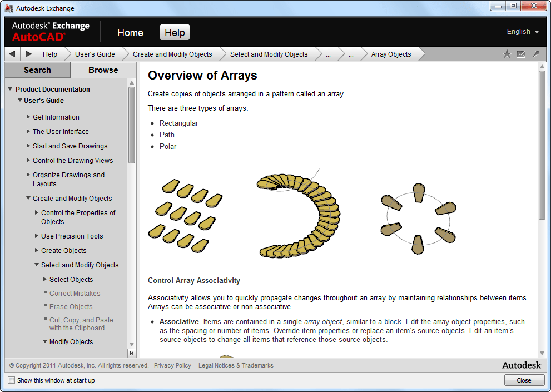
Task: Switch to the Browse tab
Action: pyautogui.click(x=103, y=70)
